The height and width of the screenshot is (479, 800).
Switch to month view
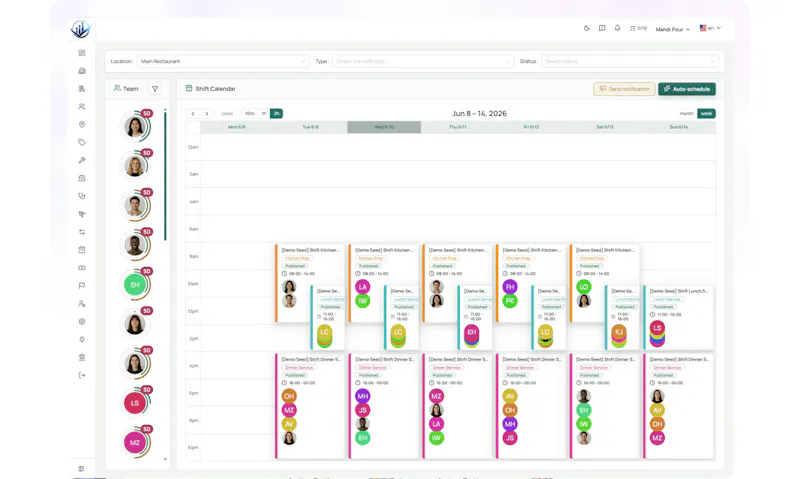pos(687,114)
